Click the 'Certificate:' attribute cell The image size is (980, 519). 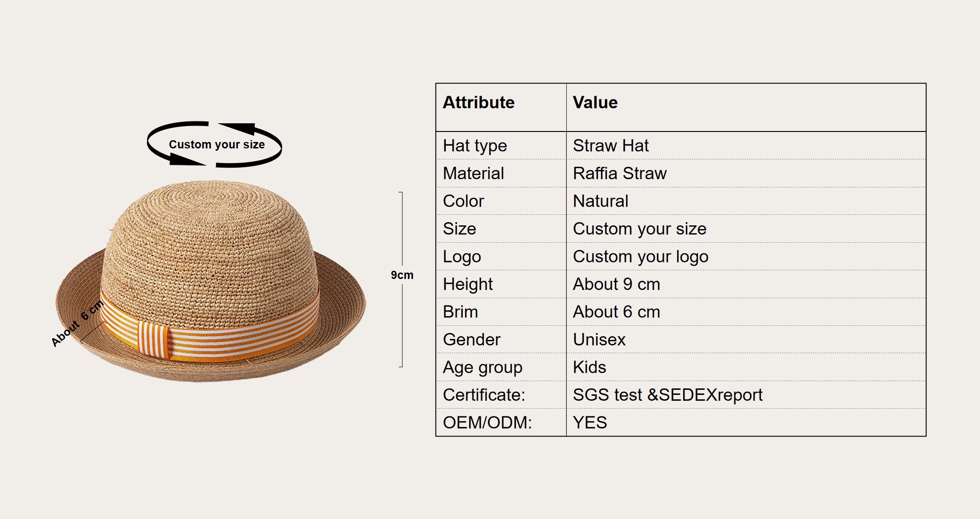[x=501, y=395]
